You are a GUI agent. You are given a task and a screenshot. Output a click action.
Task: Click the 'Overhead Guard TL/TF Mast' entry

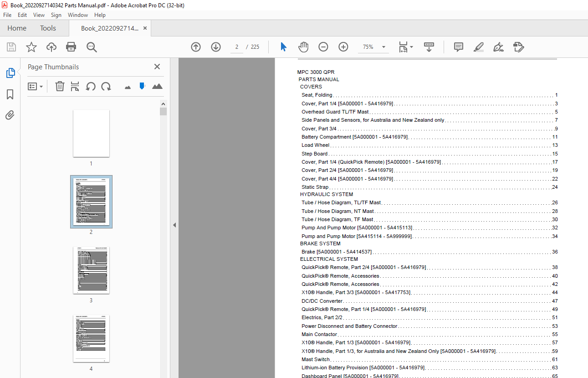335,112
